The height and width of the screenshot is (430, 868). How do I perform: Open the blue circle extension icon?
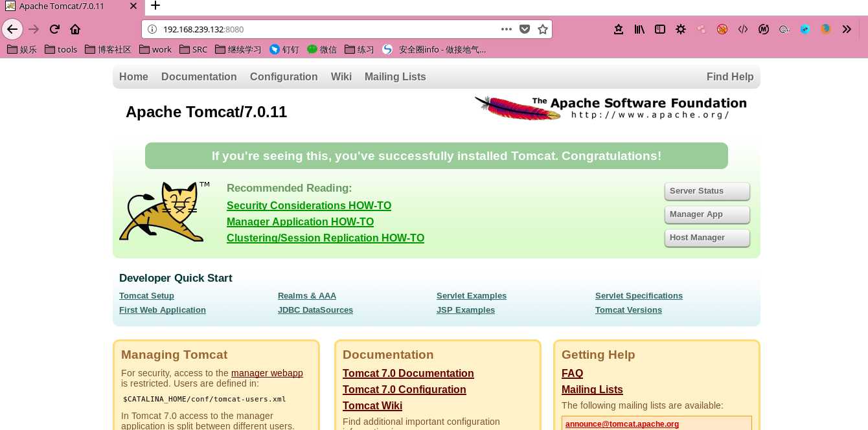tap(805, 29)
